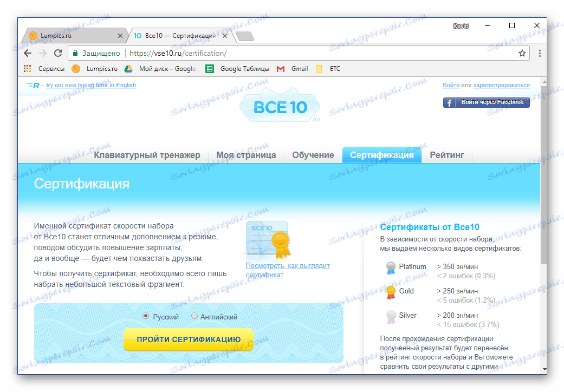Image resolution: width=564 pixels, height=392 pixels.
Task: Select the Все10 — Сертификация browser tab
Action: 179,36
